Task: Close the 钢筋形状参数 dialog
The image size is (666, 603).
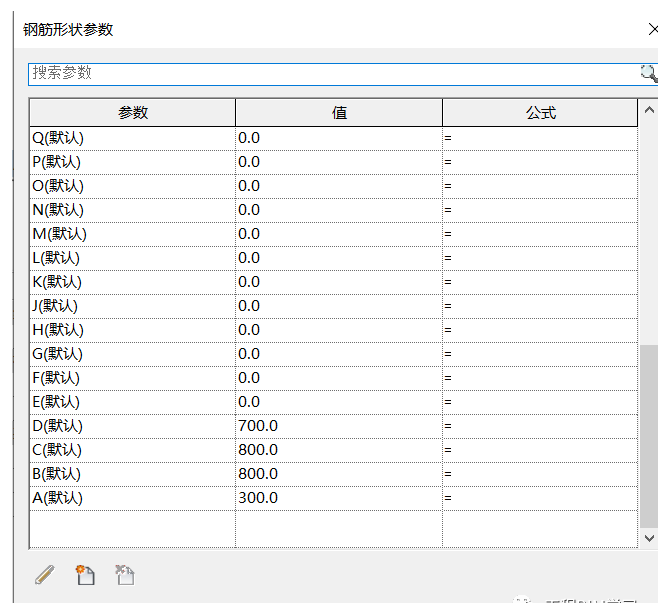Action: coord(653,29)
